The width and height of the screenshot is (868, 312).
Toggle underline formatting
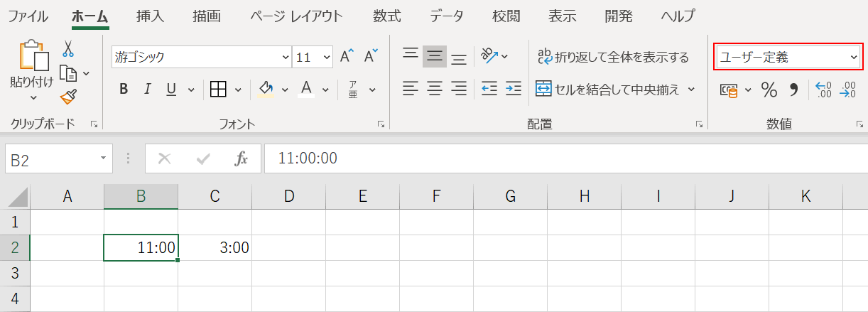click(171, 90)
